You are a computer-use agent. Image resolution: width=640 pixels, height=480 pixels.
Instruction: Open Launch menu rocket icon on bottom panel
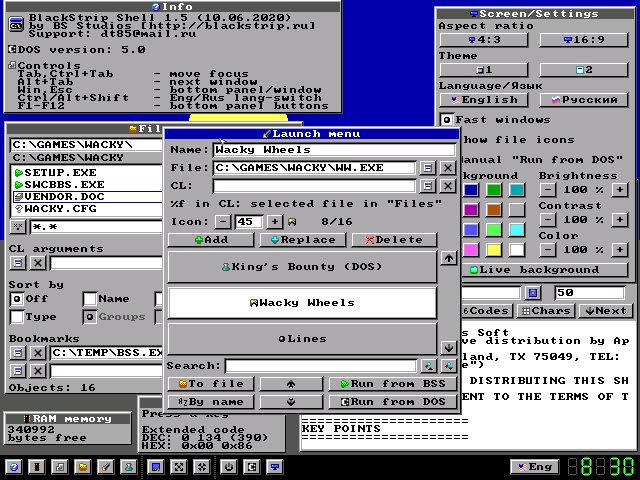(106, 467)
